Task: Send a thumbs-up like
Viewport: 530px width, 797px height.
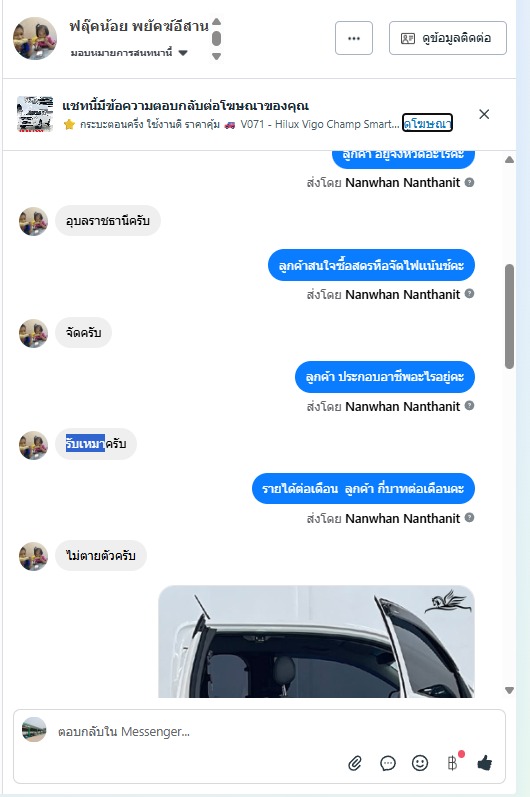Action: 485,763
